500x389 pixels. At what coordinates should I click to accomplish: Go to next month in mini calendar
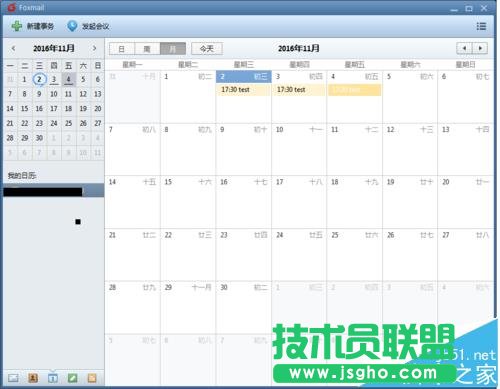tap(94, 48)
